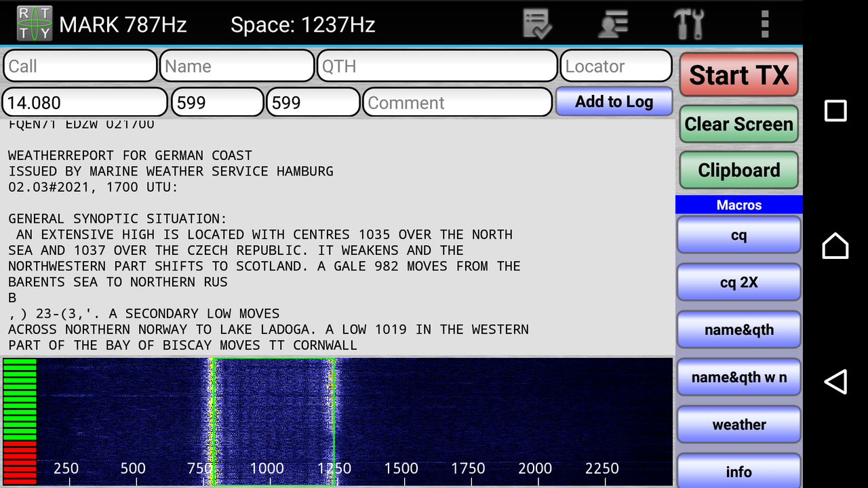
Task: Tap the line '02.03#2021, 1700 UTU:'
Action: 94,187
